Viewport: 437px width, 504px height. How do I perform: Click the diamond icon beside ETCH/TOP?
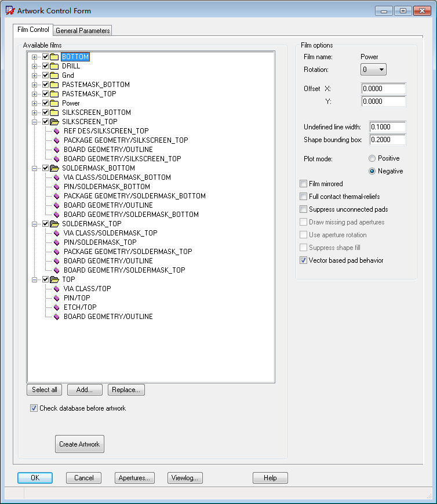tap(57, 307)
